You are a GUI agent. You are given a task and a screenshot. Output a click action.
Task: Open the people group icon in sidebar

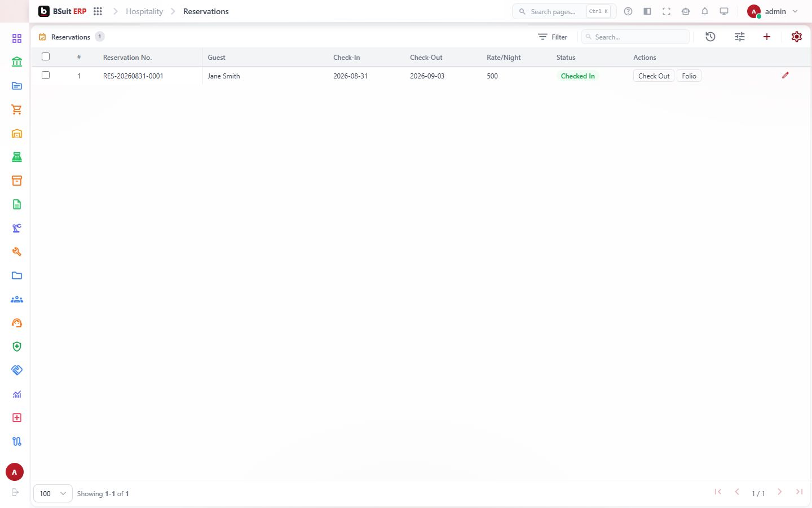point(17,299)
